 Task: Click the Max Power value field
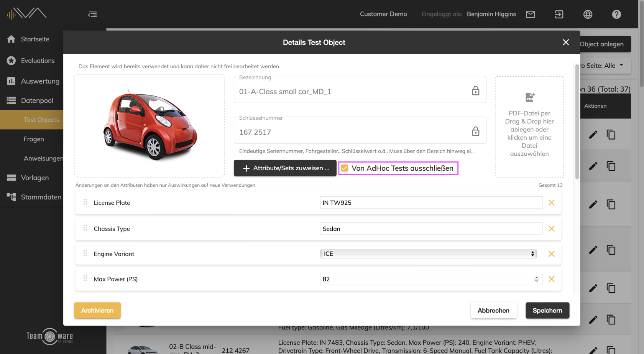(x=431, y=279)
